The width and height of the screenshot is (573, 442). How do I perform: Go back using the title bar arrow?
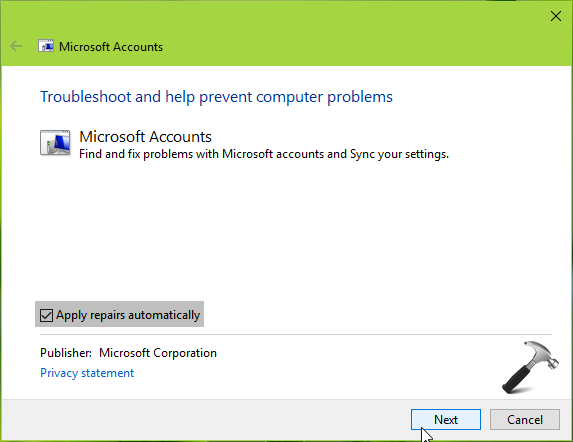16,46
